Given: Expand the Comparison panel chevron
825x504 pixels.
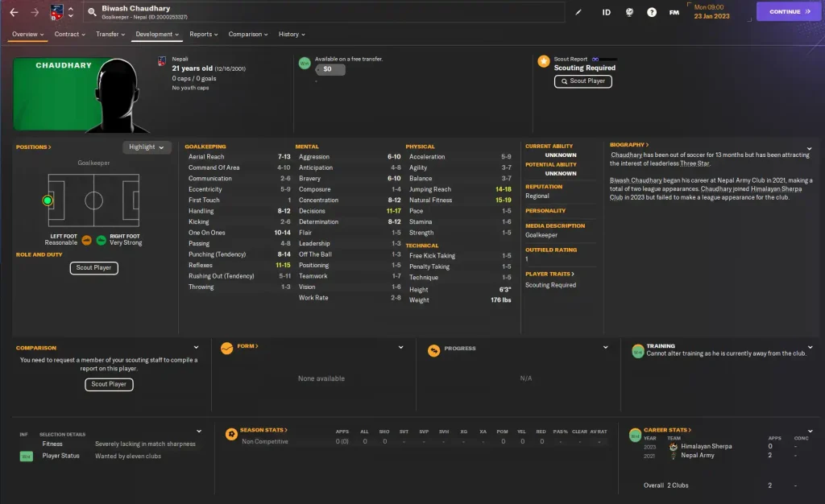Looking at the screenshot, I should point(197,347).
